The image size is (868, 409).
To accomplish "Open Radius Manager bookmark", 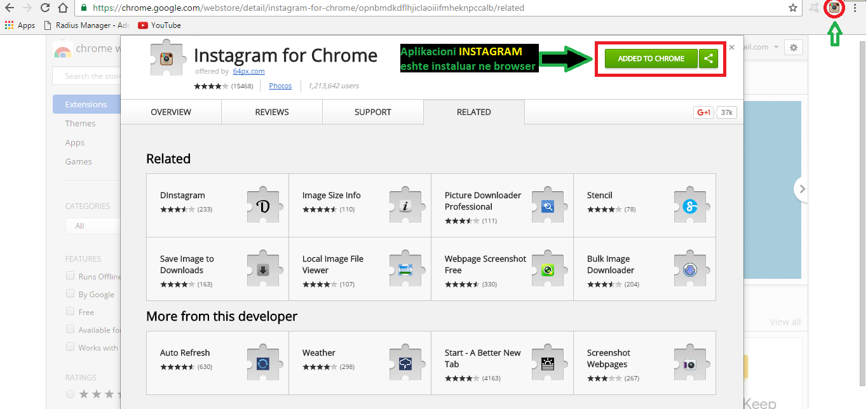I will click(86, 25).
